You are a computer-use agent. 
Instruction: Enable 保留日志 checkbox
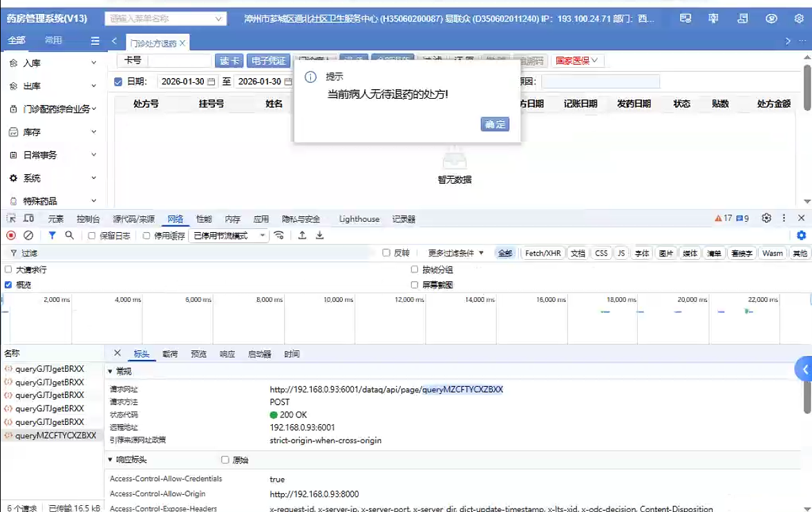click(x=92, y=236)
